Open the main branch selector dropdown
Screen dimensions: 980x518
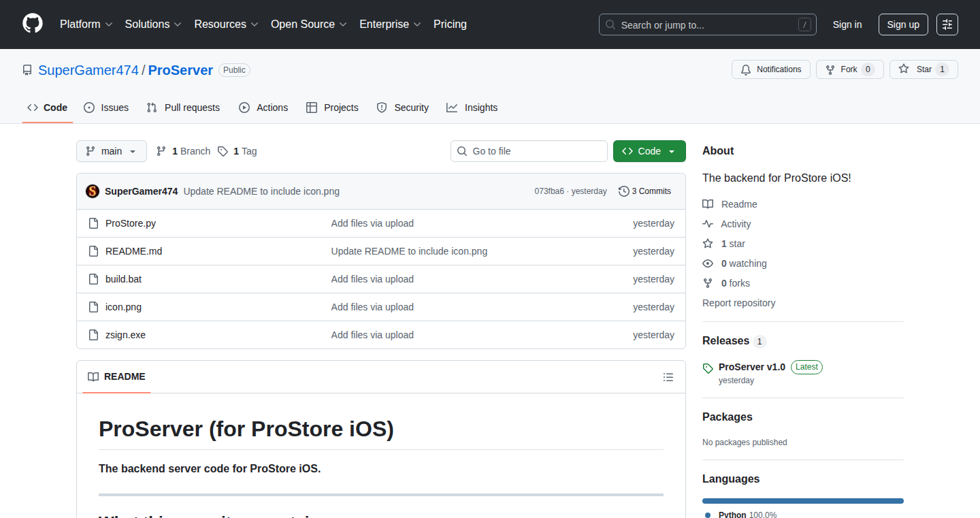click(x=112, y=151)
